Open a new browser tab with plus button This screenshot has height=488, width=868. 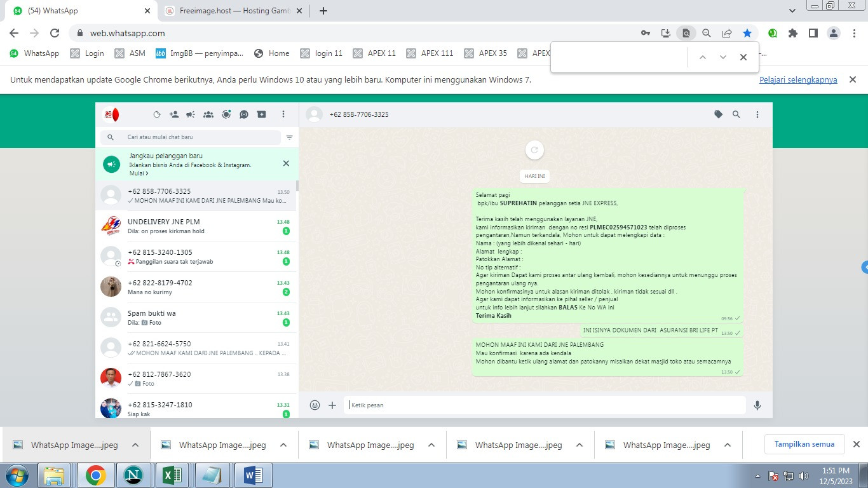(x=323, y=11)
